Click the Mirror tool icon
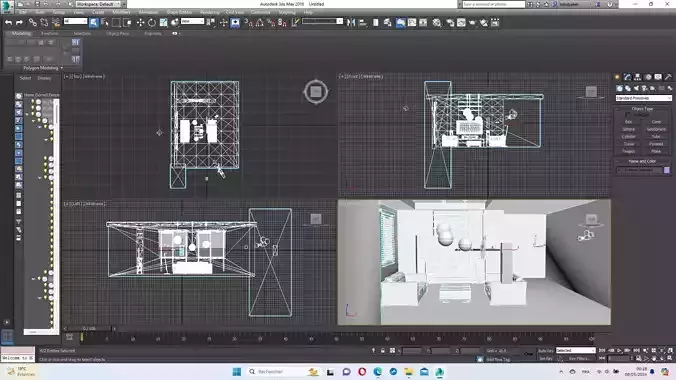 pyautogui.click(x=351, y=22)
